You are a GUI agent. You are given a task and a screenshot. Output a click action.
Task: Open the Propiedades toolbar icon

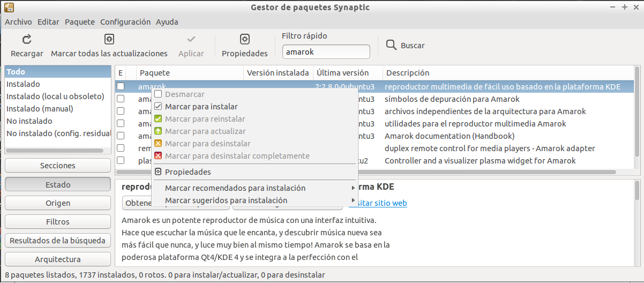[245, 39]
